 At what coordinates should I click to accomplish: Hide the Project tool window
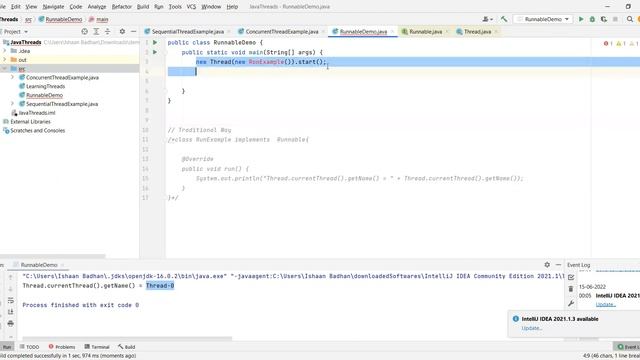coord(133,31)
